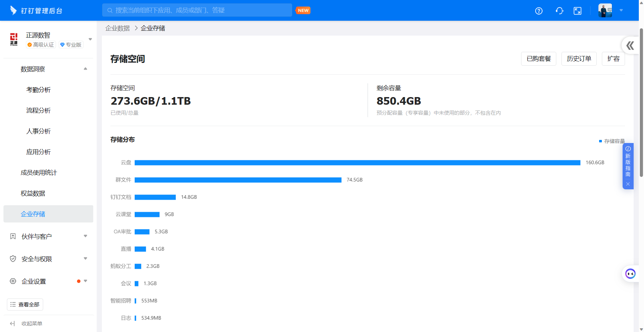This screenshot has height=332, width=644.
Task: Open 人事分析 in the sidebar
Action: click(38, 131)
